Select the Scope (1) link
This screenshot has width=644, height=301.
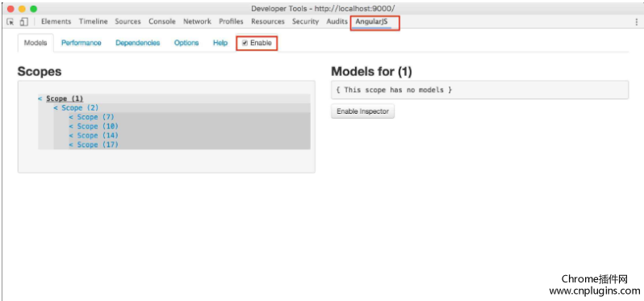coord(65,98)
